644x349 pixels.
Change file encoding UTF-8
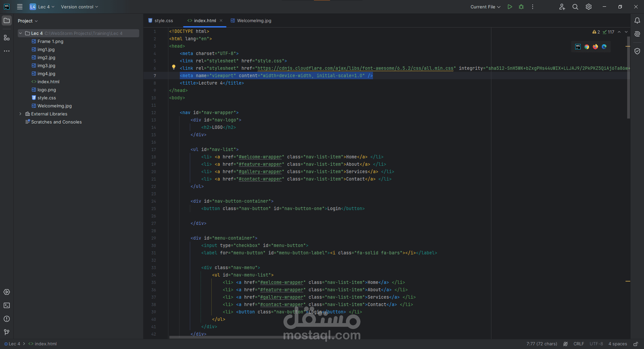596,344
